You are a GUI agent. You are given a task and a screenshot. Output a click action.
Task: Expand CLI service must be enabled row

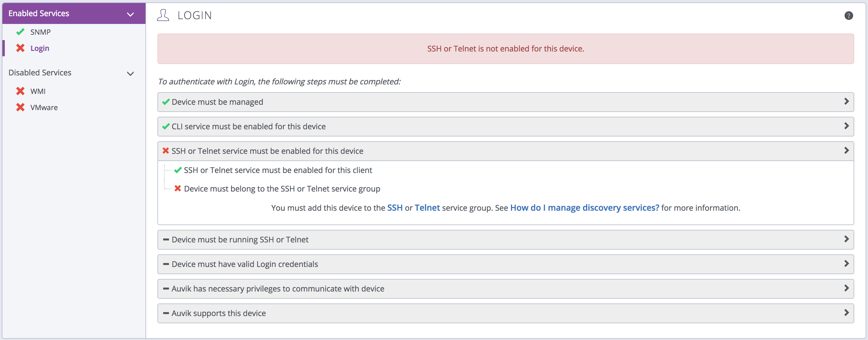846,126
